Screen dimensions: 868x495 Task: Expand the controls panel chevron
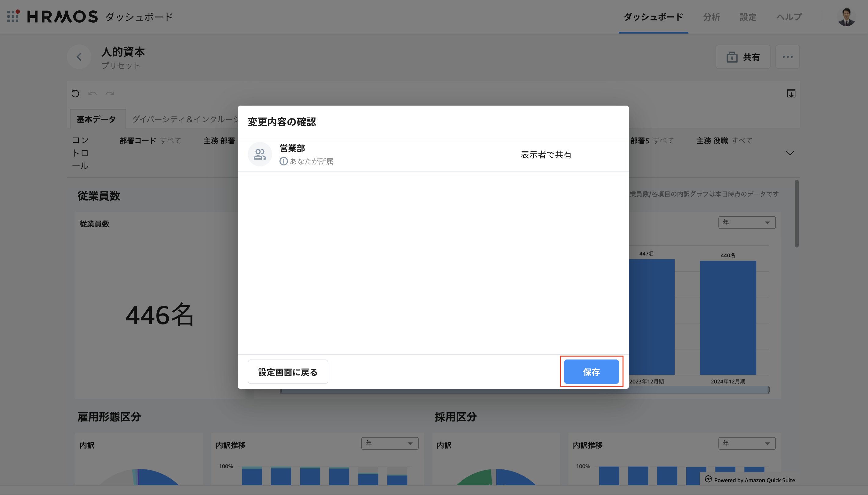(790, 153)
